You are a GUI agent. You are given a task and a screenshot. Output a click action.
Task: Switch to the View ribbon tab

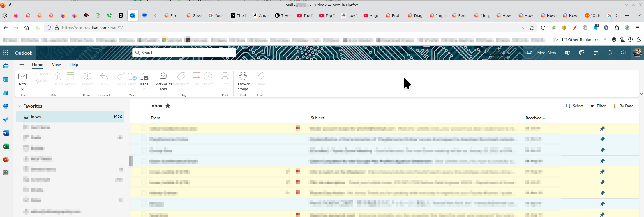coord(56,65)
